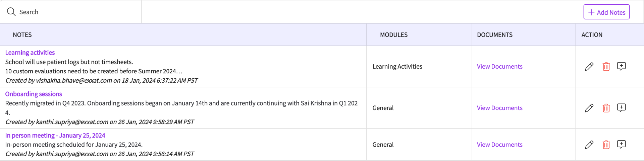
Task: Delete the Learning activities note
Action: click(x=606, y=67)
